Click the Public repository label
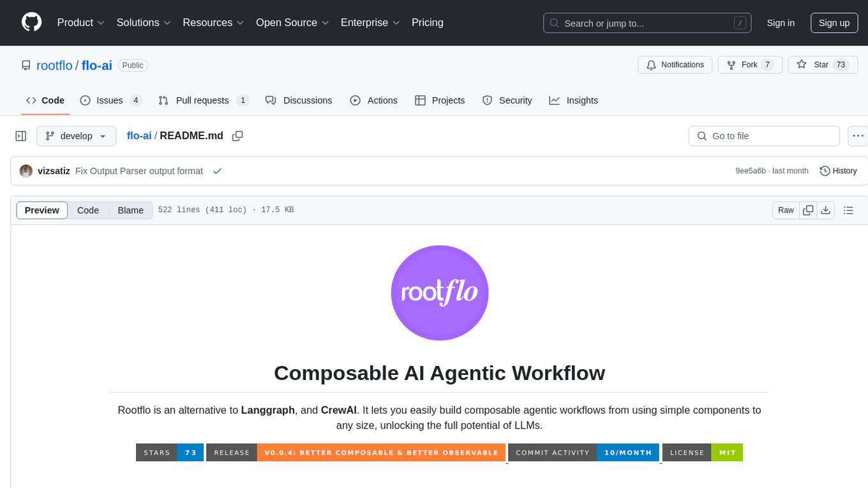Image resolution: width=868 pixels, height=488 pixels. pos(133,65)
